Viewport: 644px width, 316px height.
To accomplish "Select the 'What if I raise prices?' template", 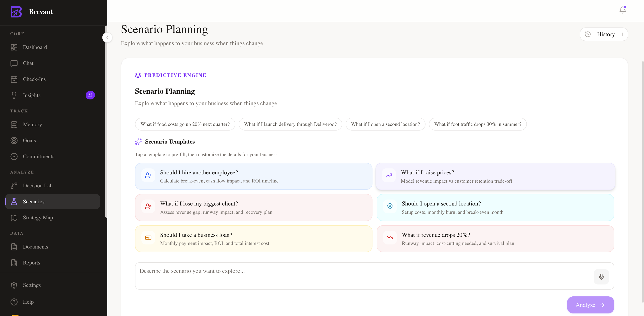I will coord(495,176).
